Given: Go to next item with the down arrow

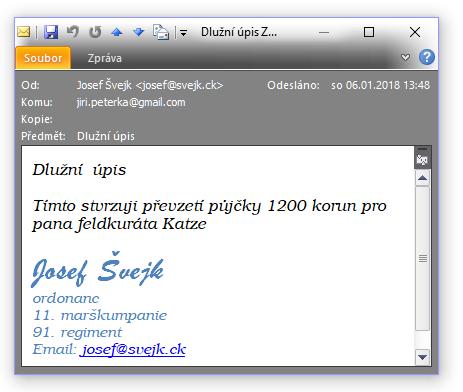Looking at the screenshot, I should tap(138, 32).
